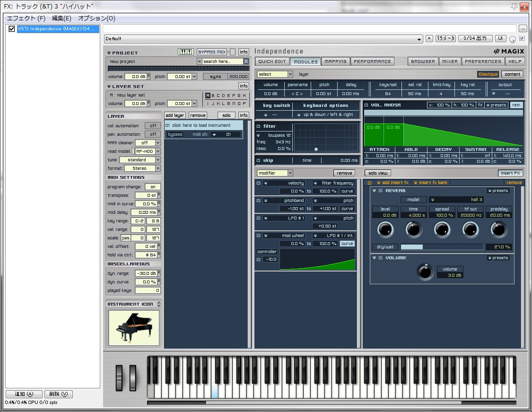Toggle power icon of the mod wheel modifier

tap(259, 236)
